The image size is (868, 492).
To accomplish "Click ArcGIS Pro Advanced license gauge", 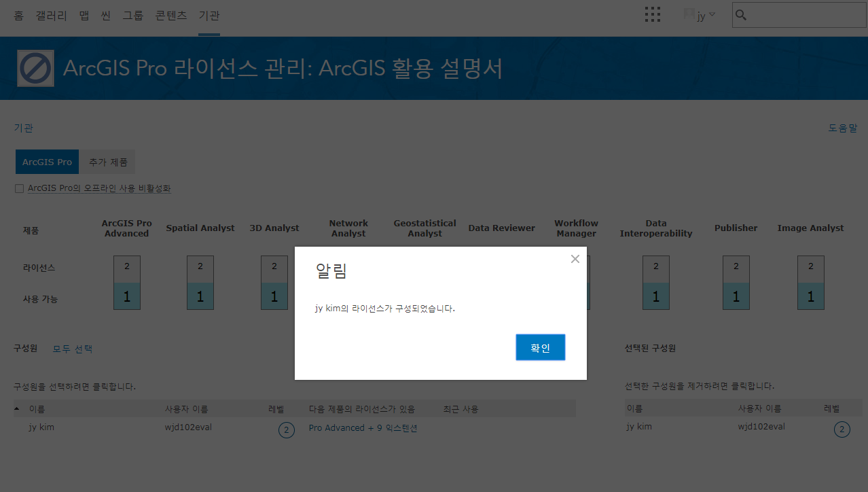I will (x=126, y=283).
